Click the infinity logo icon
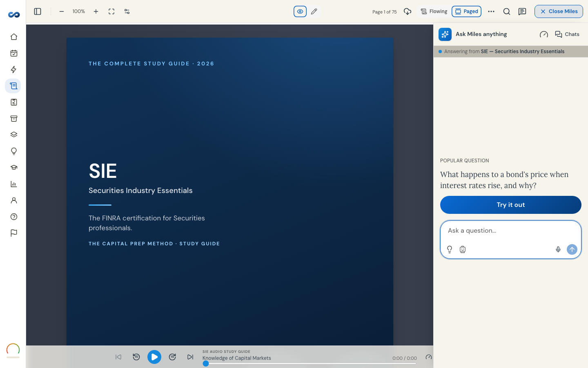Screen dimensions: 588x368 (14, 15)
